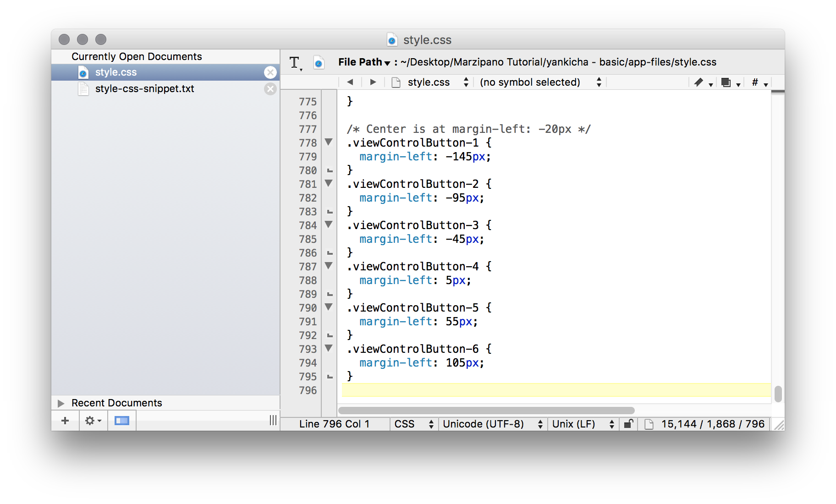Add a document with the plus button
836x504 pixels.
pyautogui.click(x=65, y=421)
